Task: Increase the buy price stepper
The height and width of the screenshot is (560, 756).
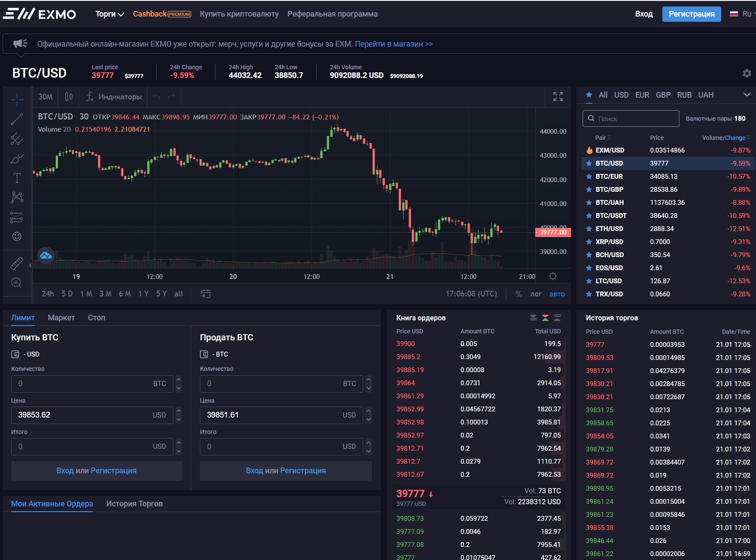Action: coord(179,411)
